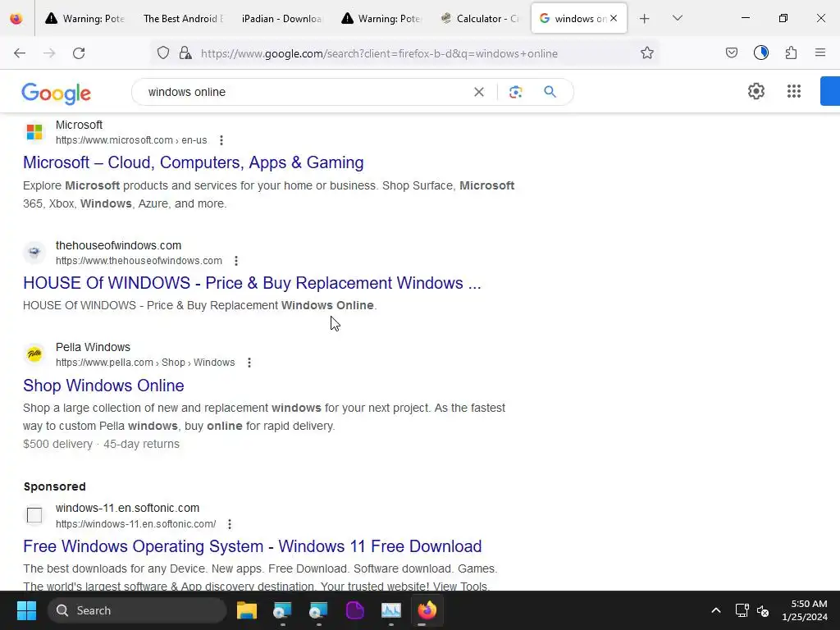Image resolution: width=840 pixels, height=630 pixels.
Task: Click the blue Sign in button edge
Action: coord(830,91)
